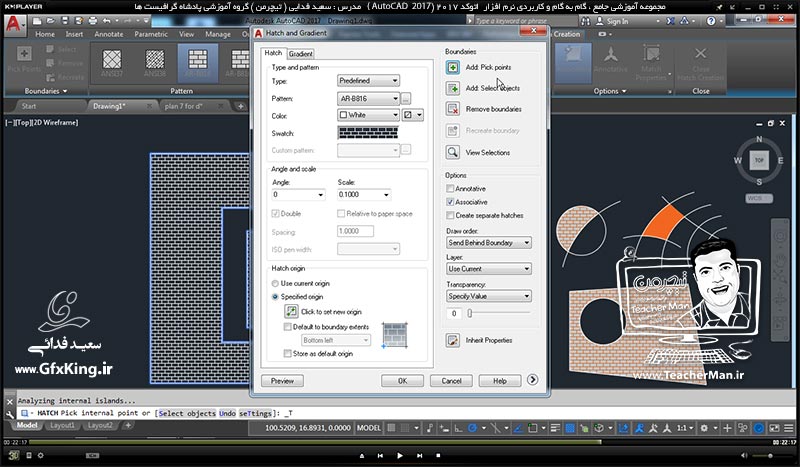
Task: Switch to the Layout1 tab
Action: click(x=62, y=425)
